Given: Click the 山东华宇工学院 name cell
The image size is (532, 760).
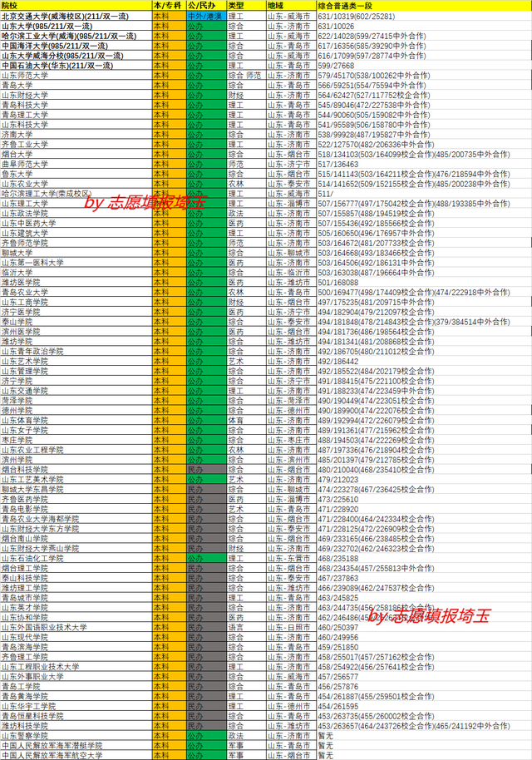Looking at the screenshot, I should point(76,706).
